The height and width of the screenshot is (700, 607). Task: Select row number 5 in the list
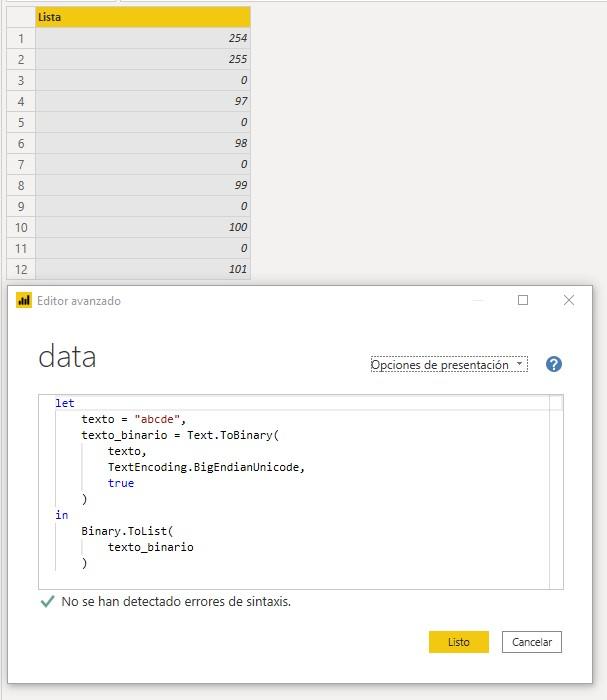(x=21, y=122)
